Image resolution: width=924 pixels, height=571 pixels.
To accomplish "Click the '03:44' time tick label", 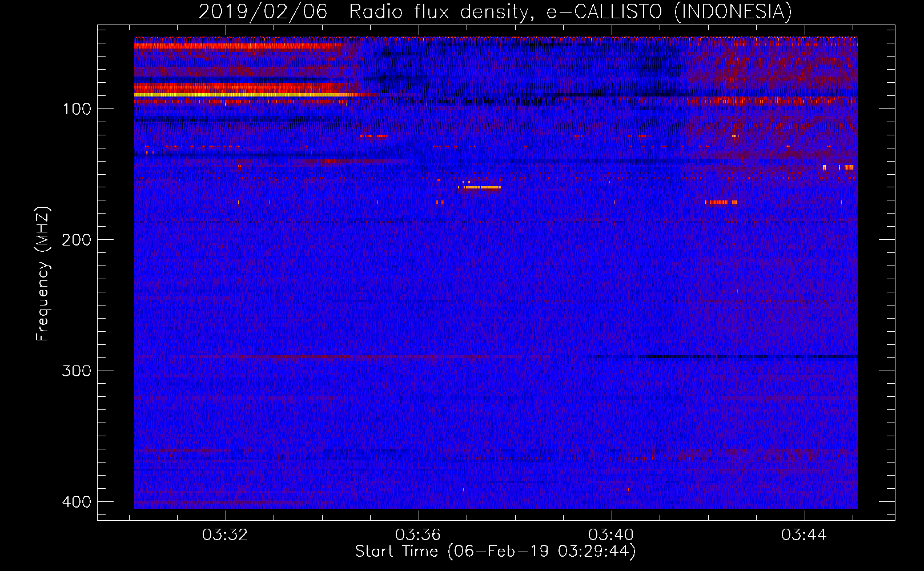I will (x=804, y=534).
